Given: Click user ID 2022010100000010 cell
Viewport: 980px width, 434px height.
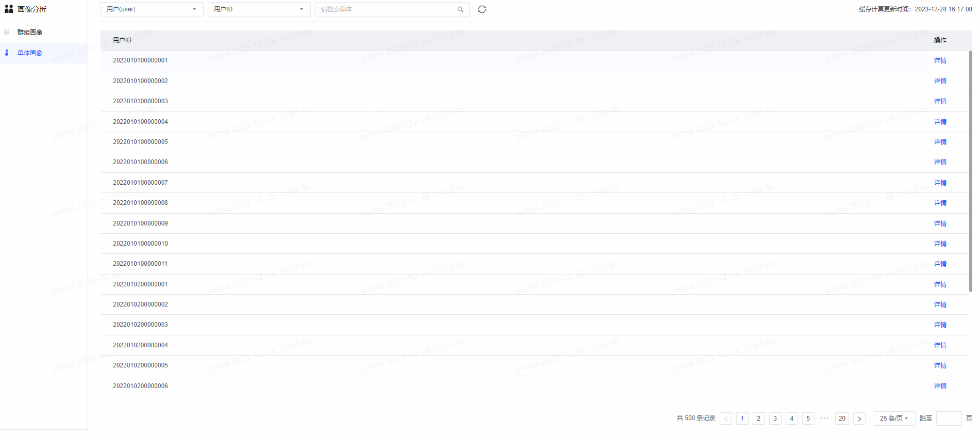Looking at the screenshot, I should 140,244.
